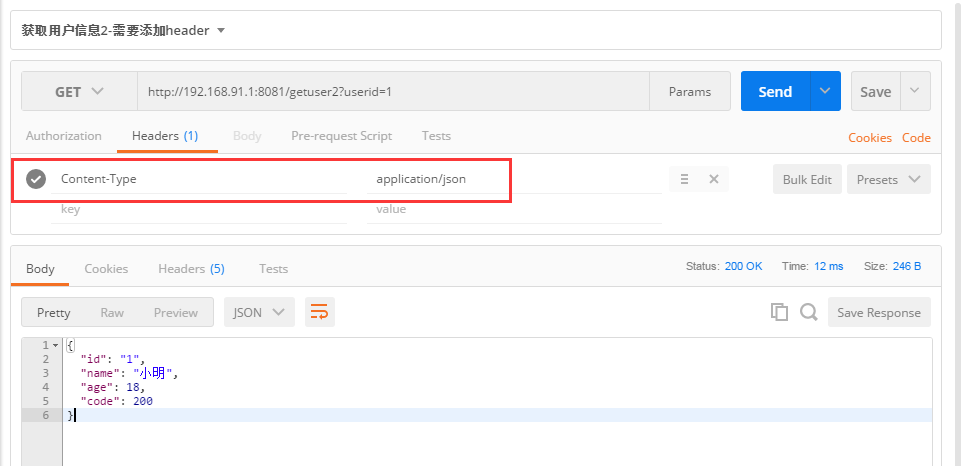Switch the response view to Preview
Screen dimensions: 963x466
[x=176, y=312]
